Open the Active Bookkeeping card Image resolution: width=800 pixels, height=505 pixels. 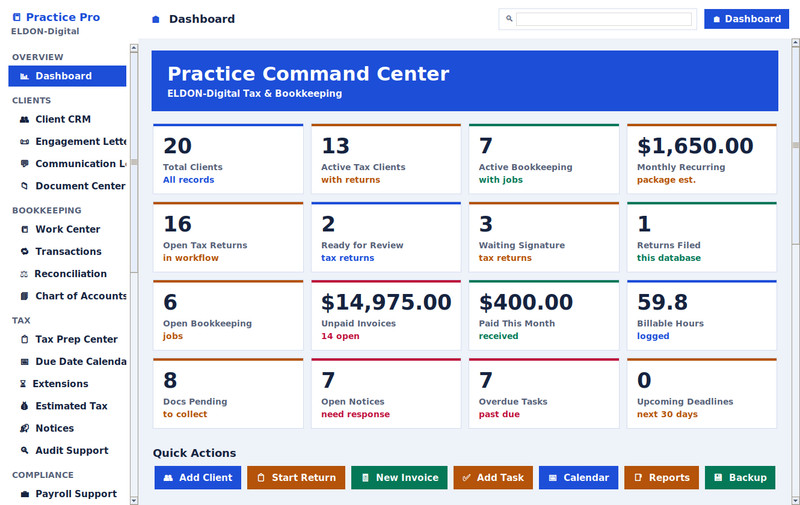click(543, 159)
